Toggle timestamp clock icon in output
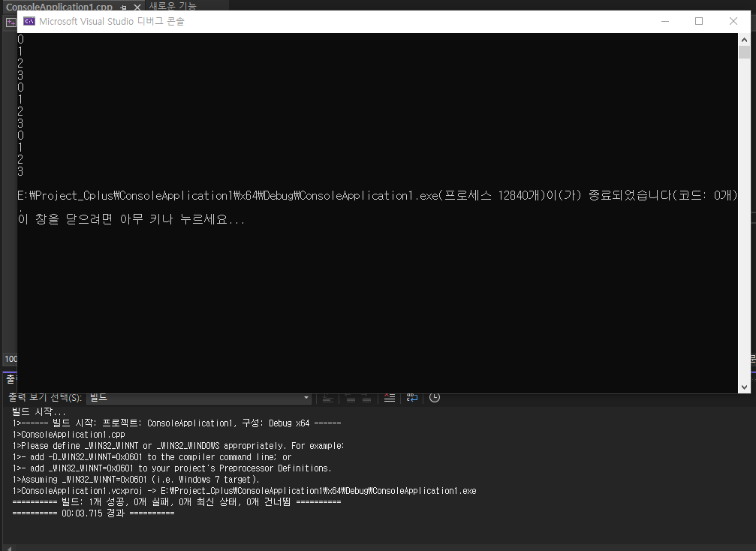756x551 pixels. pyautogui.click(x=435, y=398)
